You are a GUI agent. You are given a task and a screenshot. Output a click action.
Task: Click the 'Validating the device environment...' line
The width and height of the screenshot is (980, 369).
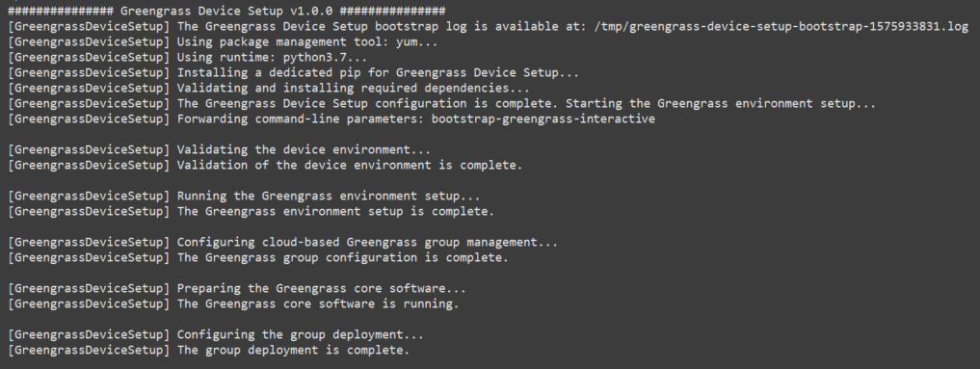coord(220,150)
